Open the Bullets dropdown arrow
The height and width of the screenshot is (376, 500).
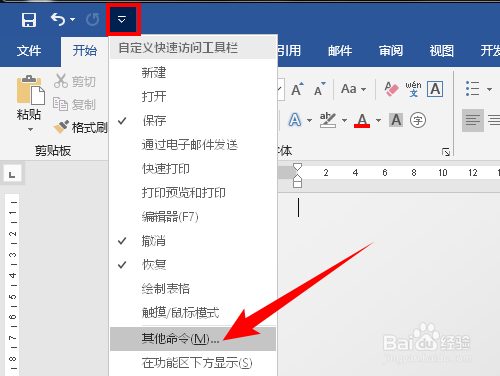489,89
